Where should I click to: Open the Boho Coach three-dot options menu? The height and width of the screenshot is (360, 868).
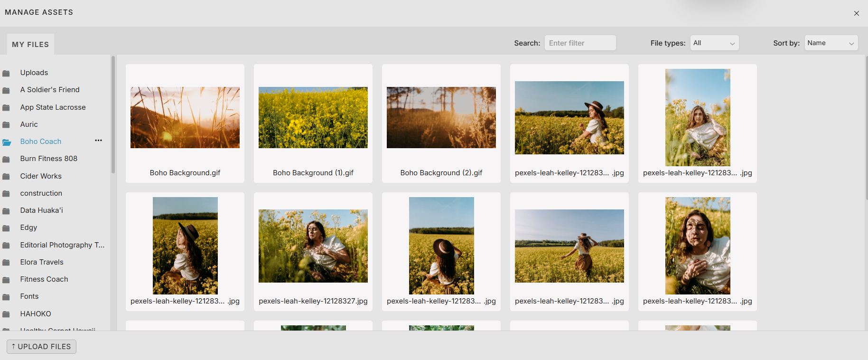point(98,141)
